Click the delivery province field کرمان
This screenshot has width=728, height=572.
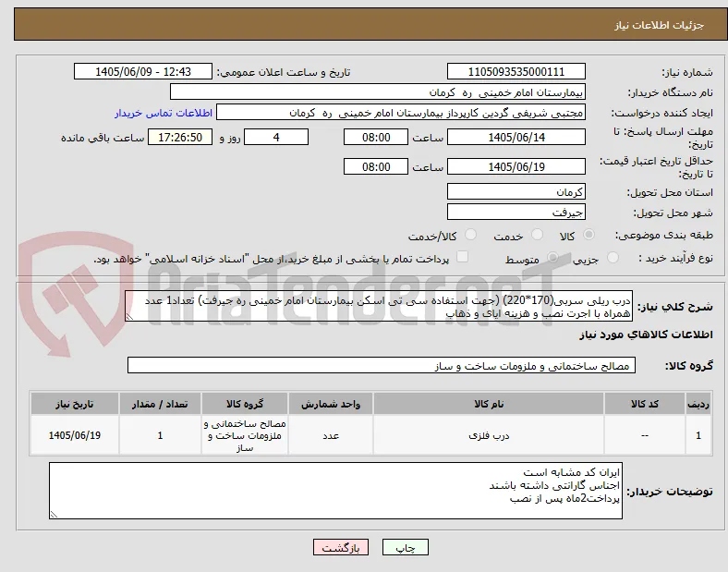tap(516, 192)
